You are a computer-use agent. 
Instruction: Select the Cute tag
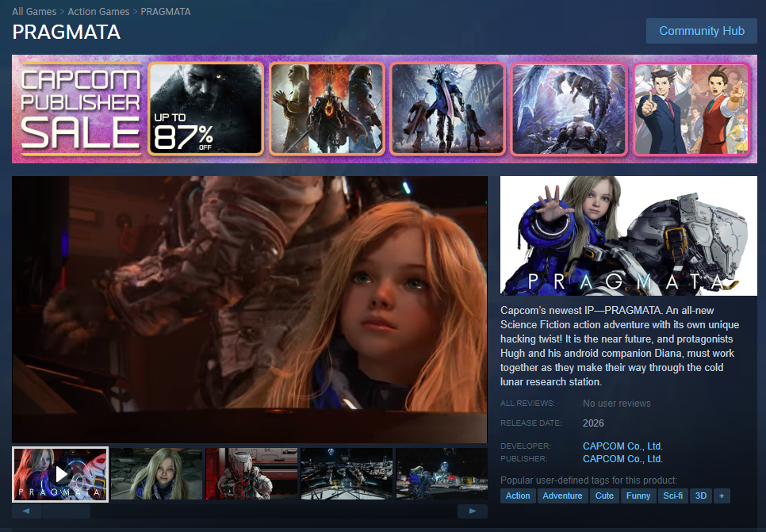click(604, 496)
